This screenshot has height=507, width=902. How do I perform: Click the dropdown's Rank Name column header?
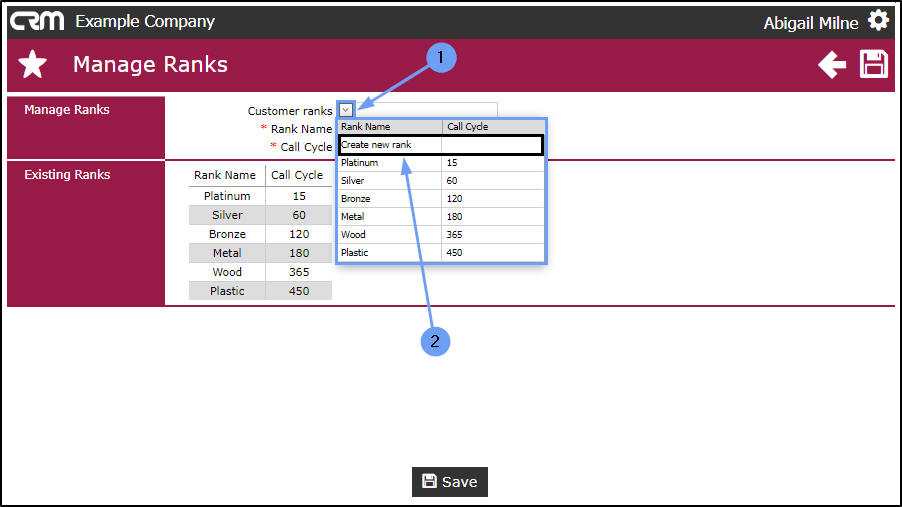(x=390, y=127)
